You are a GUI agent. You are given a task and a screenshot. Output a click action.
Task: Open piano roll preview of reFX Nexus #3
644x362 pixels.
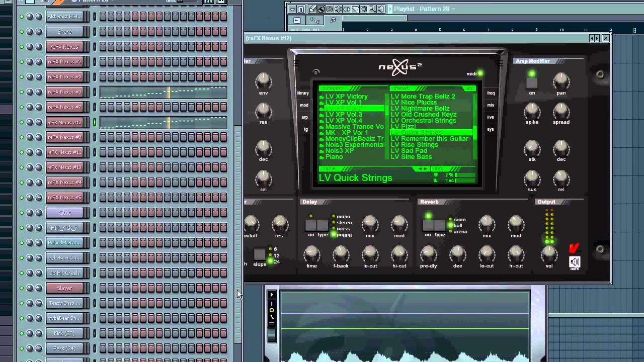163,92
